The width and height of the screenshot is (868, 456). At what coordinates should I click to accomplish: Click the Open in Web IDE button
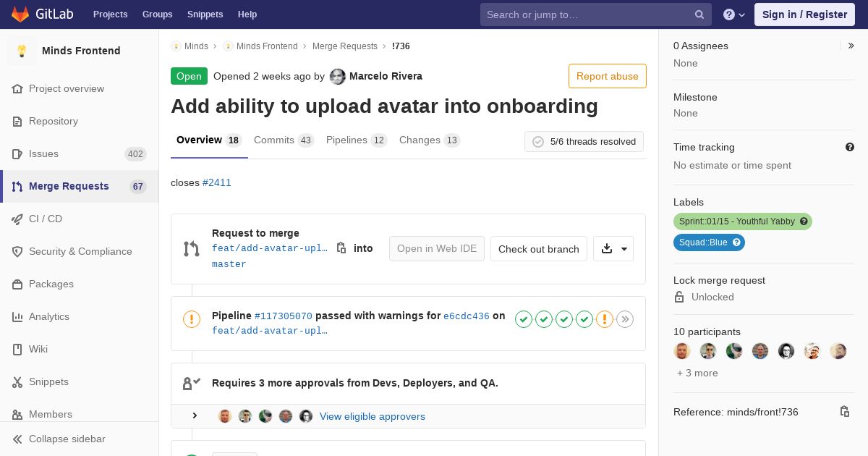click(437, 248)
